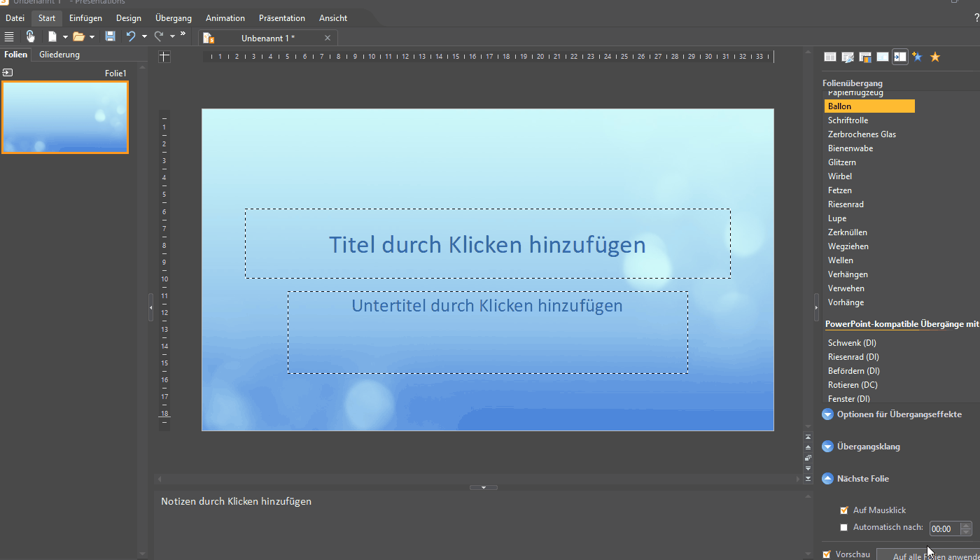980x560 pixels.
Task: Click the slide transition sidebar icon
Action: coord(900,57)
